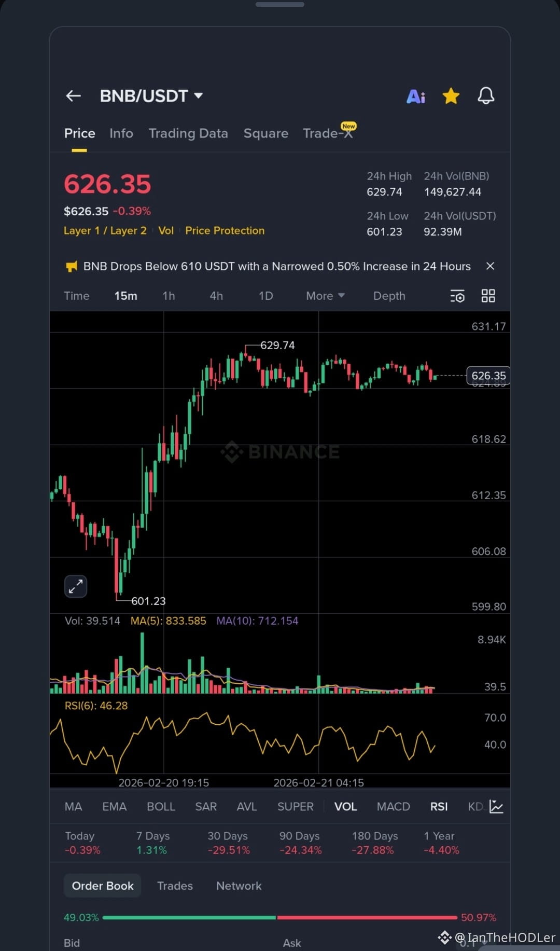Toggle the RSI sub-indicator

point(439,807)
